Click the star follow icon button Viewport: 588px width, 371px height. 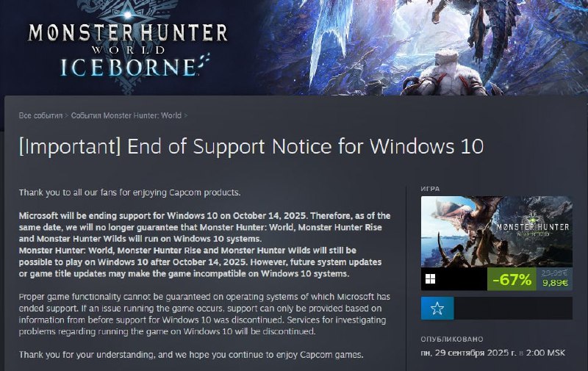(437, 309)
